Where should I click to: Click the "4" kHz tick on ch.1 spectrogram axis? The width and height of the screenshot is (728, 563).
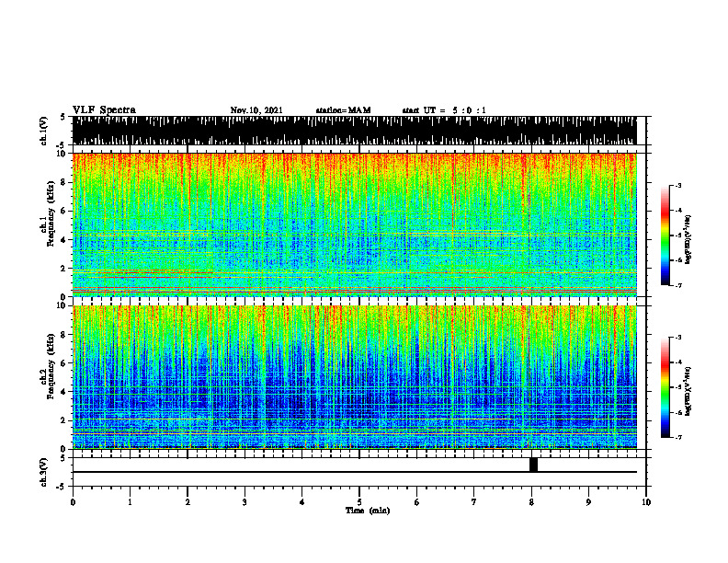point(64,240)
